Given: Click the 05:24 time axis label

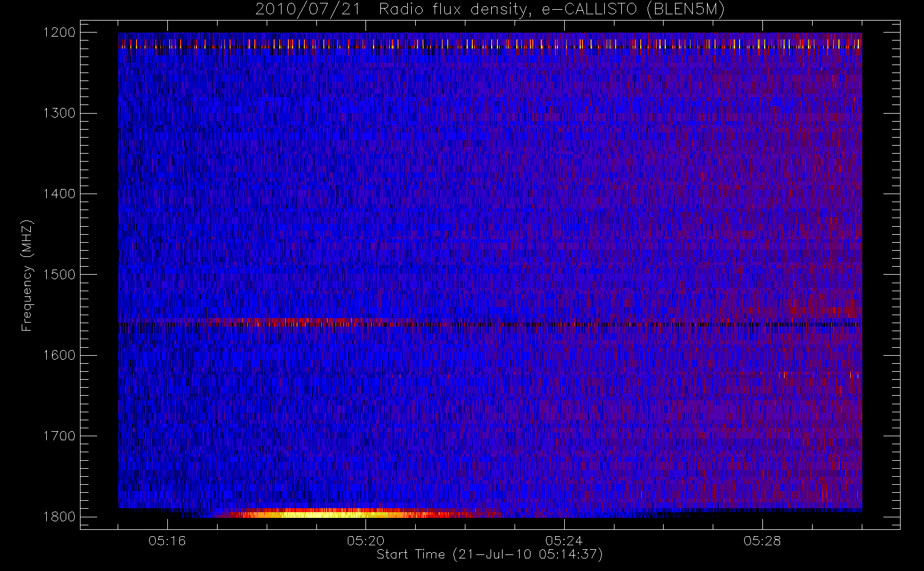Looking at the screenshot, I should pos(564,541).
